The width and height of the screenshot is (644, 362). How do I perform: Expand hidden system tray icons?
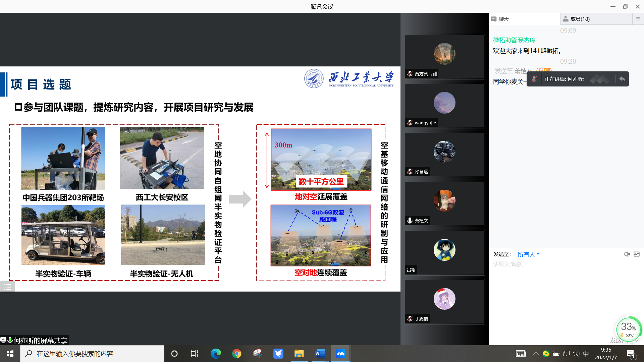[x=536, y=354]
